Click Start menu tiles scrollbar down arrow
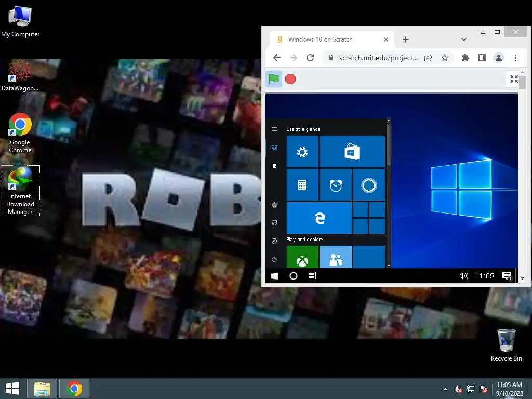532x399 pixels. click(x=389, y=266)
